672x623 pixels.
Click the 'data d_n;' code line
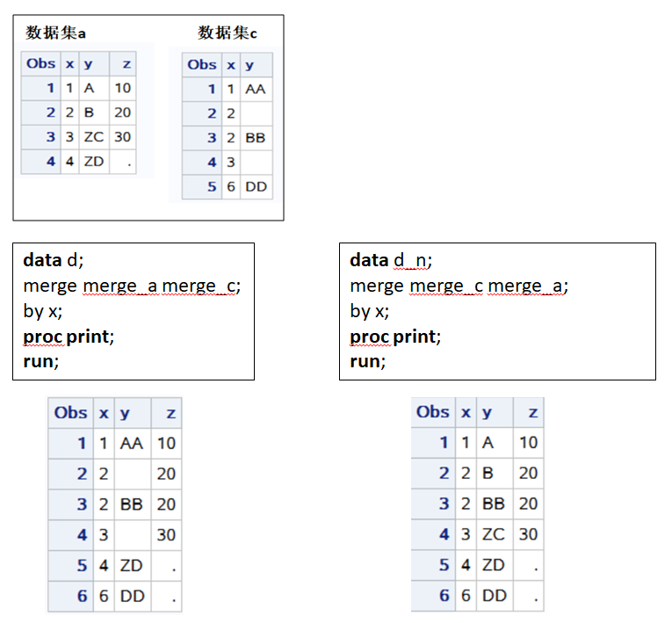click(391, 260)
